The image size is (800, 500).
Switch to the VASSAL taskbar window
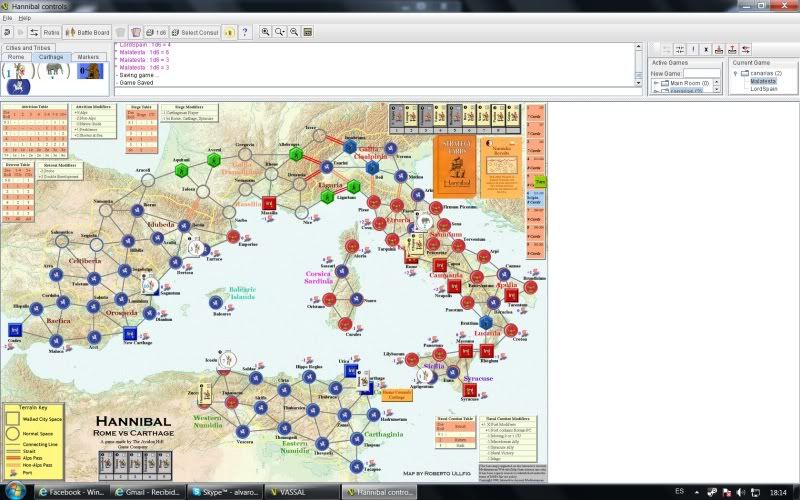(301, 492)
